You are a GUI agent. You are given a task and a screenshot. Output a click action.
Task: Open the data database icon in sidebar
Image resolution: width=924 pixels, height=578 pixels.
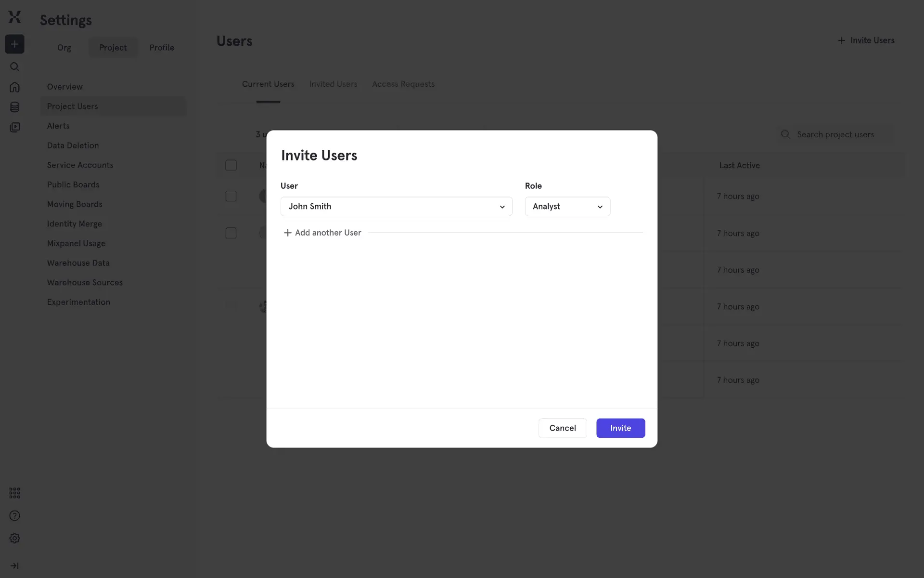coord(14,107)
